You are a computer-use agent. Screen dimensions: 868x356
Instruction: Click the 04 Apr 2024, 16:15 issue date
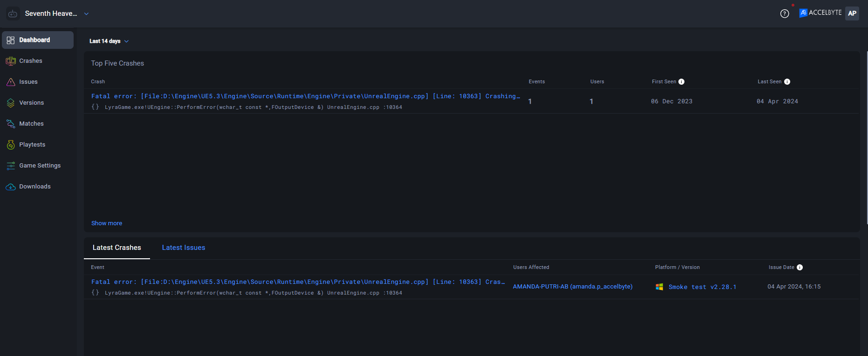794,287
